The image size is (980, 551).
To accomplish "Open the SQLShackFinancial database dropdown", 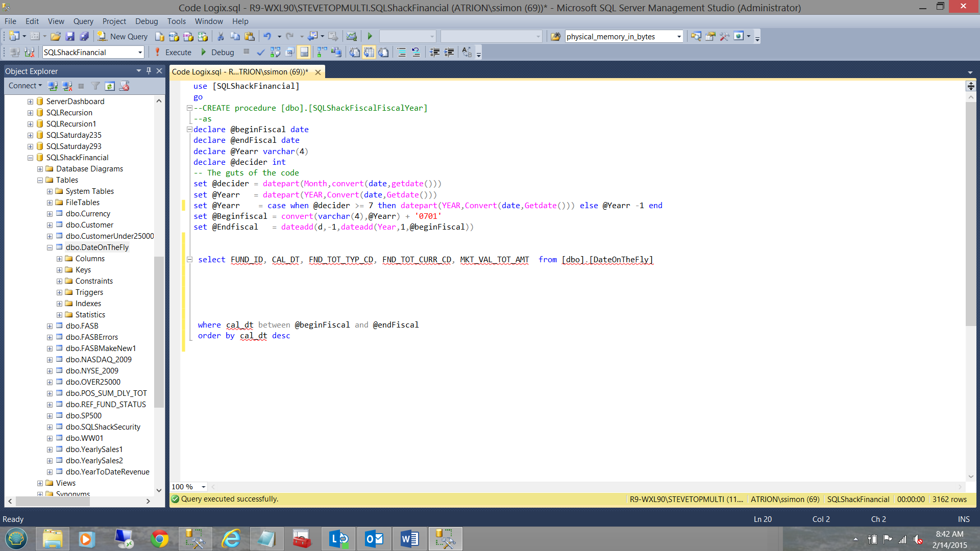I will tap(140, 52).
